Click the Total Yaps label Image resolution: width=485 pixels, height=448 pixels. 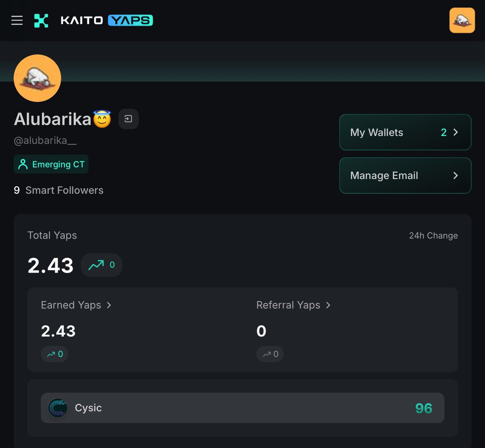[52, 235]
